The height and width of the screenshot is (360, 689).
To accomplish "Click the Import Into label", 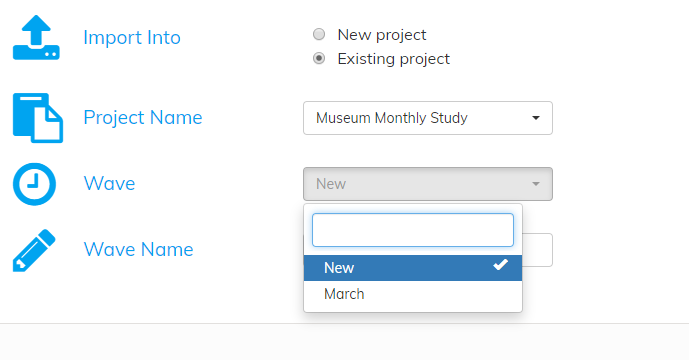I will pyautogui.click(x=132, y=37).
